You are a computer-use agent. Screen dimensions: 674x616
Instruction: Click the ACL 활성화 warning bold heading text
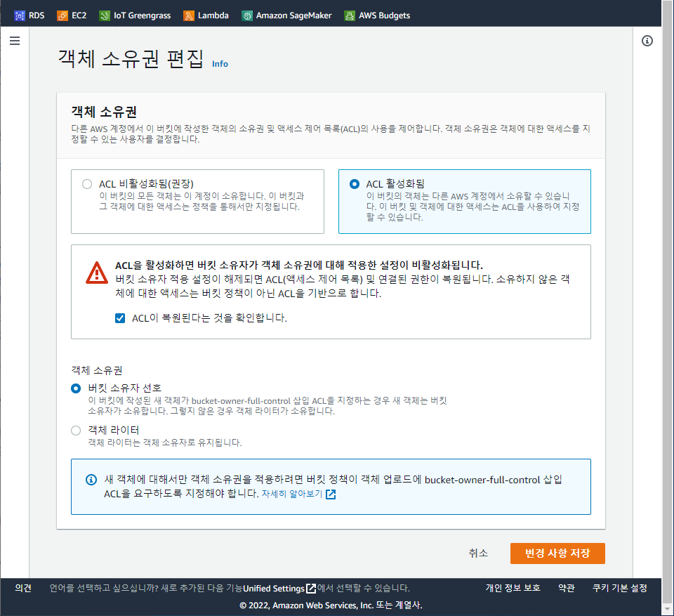(299, 265)
